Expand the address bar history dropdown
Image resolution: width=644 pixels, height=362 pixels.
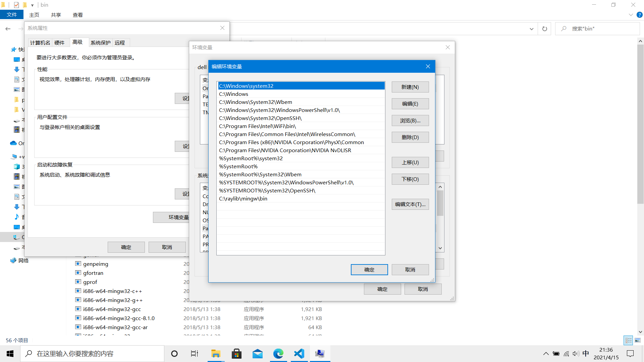click(531, 29)
